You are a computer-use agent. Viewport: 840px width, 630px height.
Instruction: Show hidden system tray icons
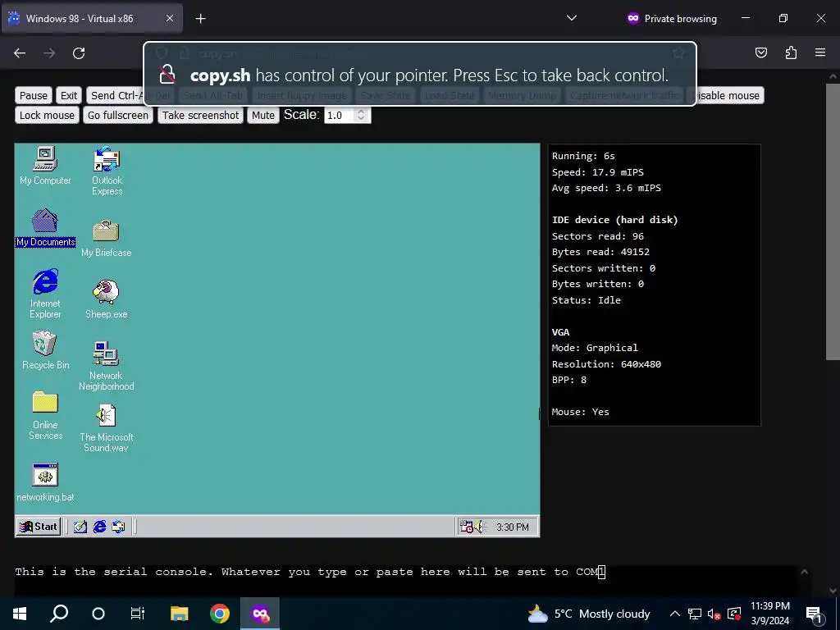[x=675, y=614]
